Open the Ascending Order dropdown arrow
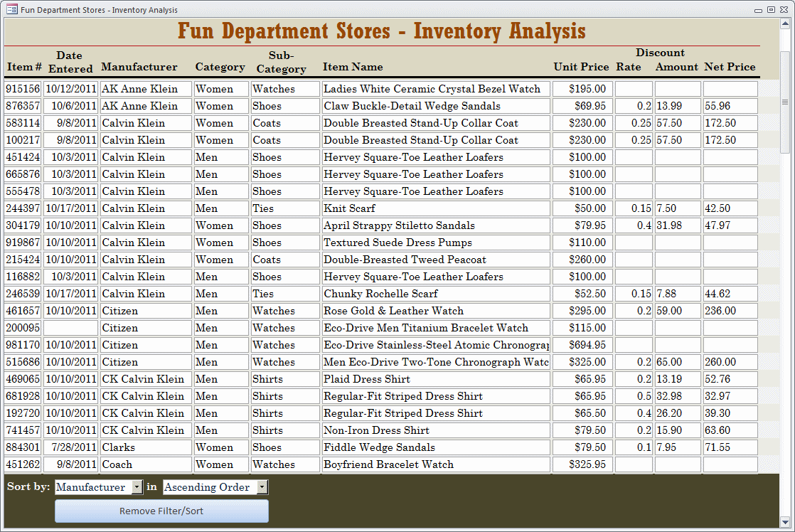The height and width of the screenshot is (532, 795). (262, 487)
